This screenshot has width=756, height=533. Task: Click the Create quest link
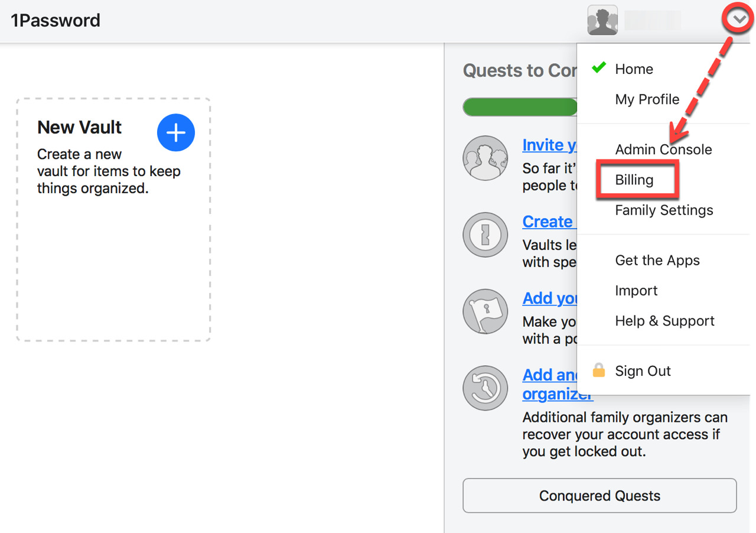[x=549, y=222]
